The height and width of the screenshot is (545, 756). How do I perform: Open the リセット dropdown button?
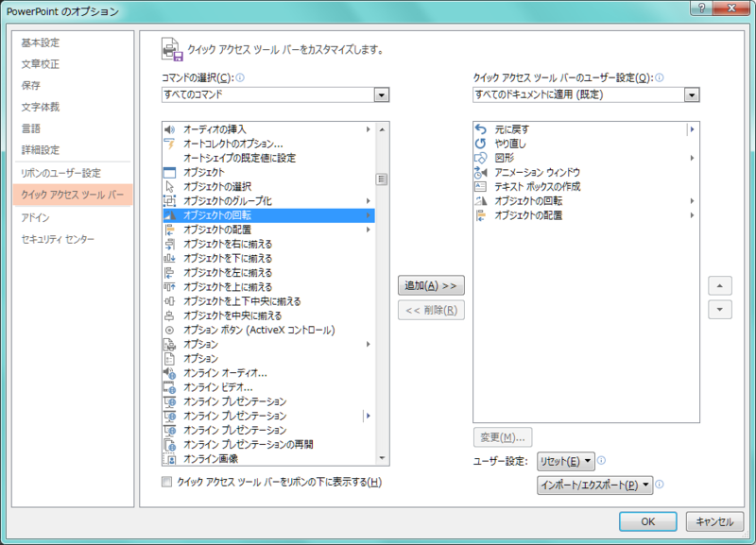coord(565,462)
